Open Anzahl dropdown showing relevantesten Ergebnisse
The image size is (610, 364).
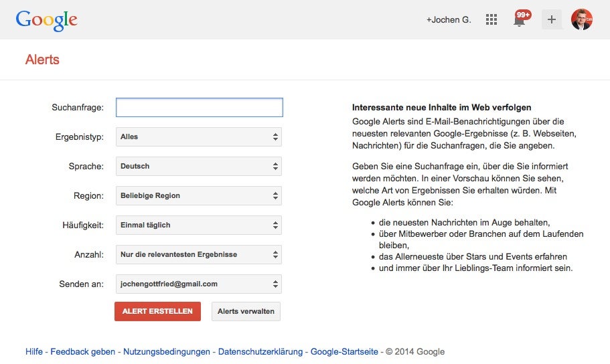pos(199,255)
